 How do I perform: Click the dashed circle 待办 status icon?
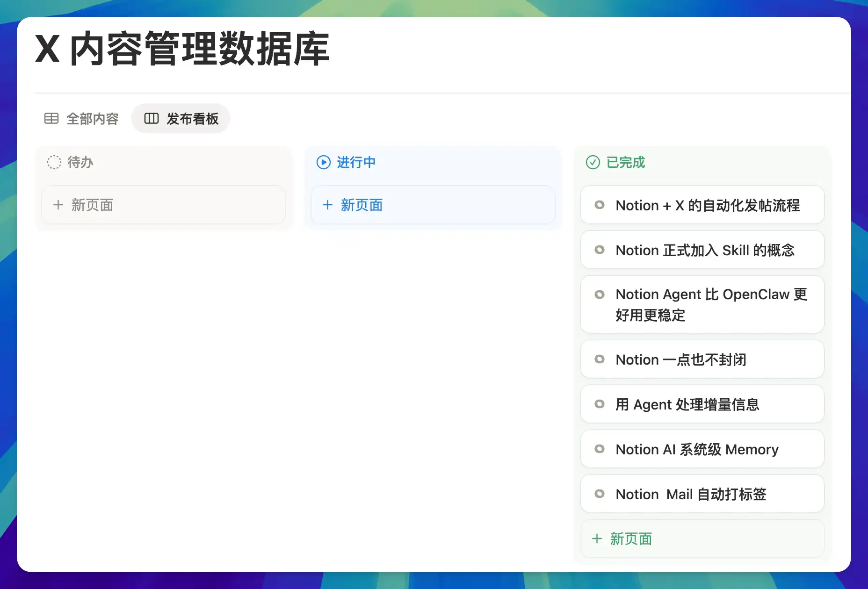tap(54, 162)
